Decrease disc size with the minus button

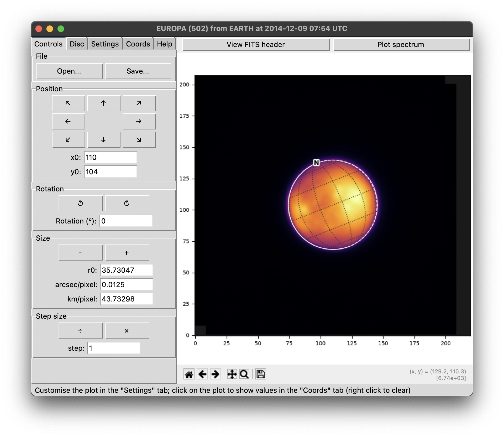coord(80,253)
